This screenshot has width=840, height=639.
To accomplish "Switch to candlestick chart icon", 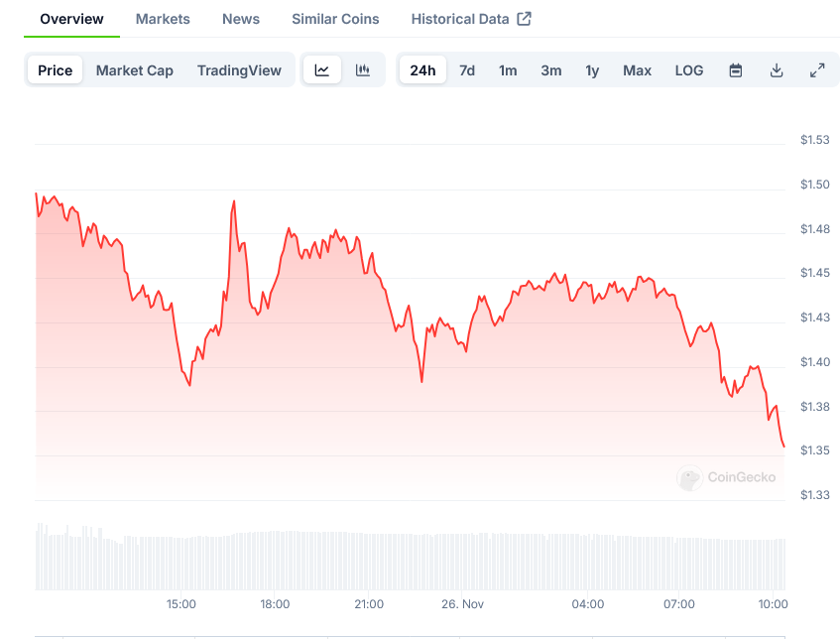I will (x=363, y=70).
